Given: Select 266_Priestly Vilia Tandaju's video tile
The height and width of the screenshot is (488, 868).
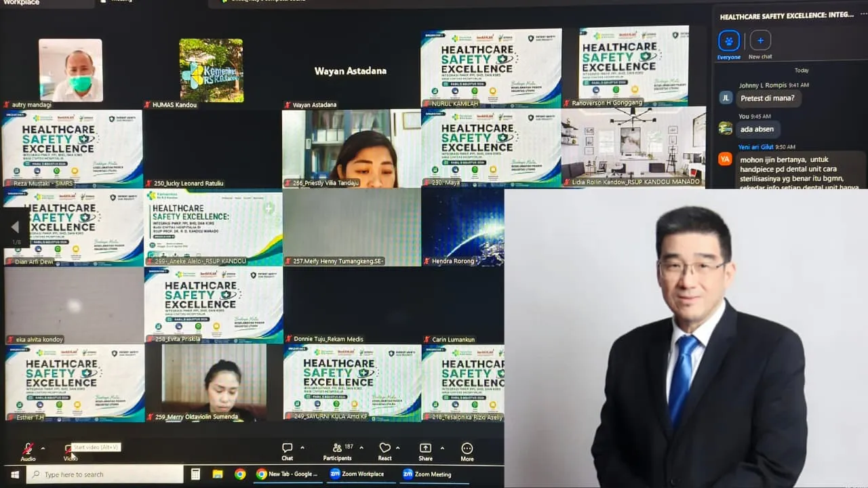Looking at the screenshot, I should 351,148.
